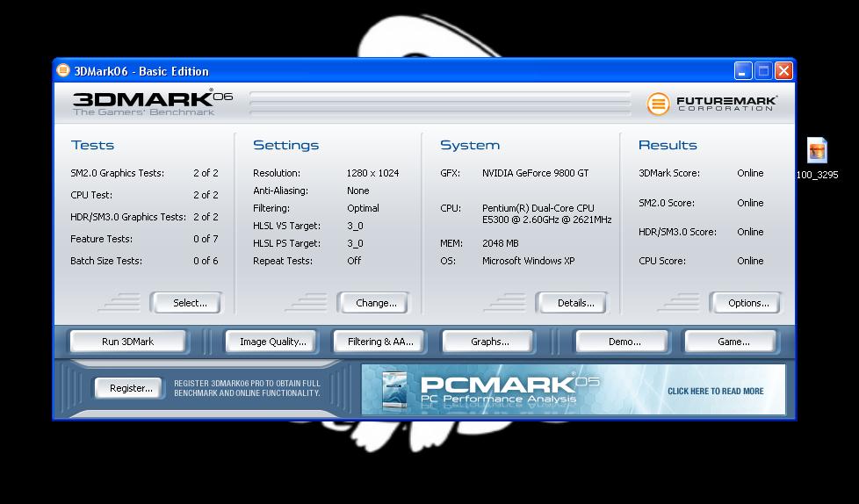Click the 'Register 3DMark06 Pro' notice text

pos(247,388)
